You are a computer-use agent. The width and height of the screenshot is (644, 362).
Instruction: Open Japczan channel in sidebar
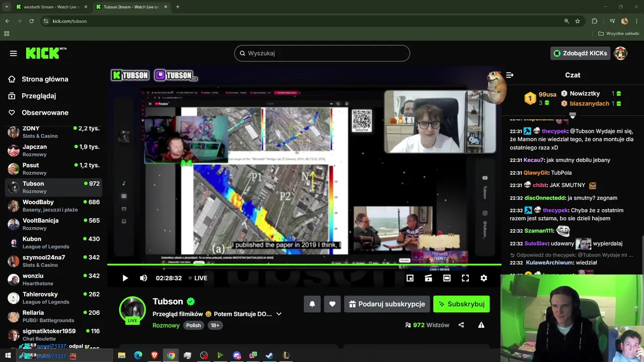(x=54, y=150)
